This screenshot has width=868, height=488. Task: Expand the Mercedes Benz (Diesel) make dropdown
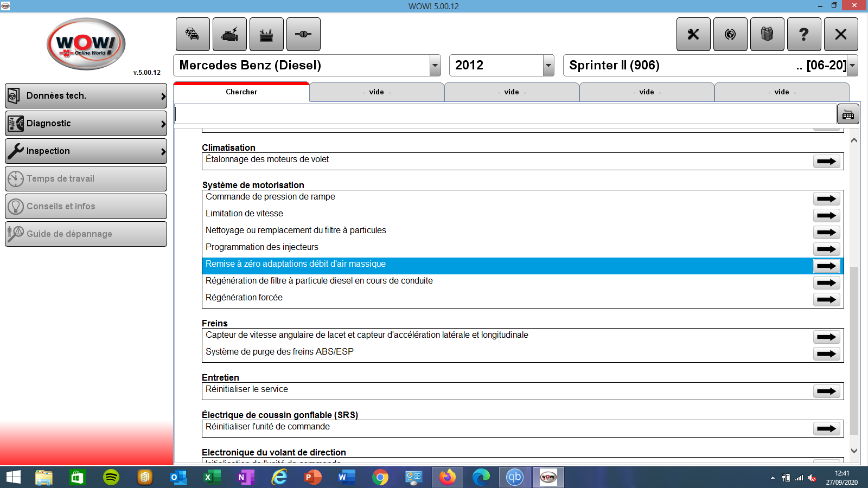pos(435,66)
